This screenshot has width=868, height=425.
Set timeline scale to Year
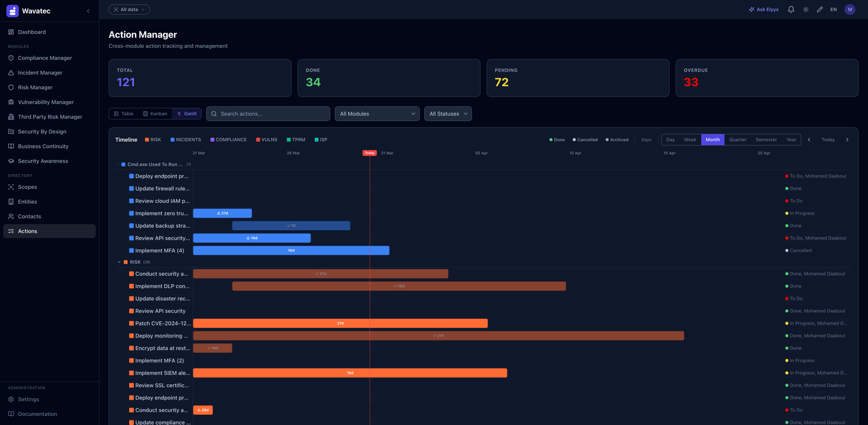click(791, 139)
